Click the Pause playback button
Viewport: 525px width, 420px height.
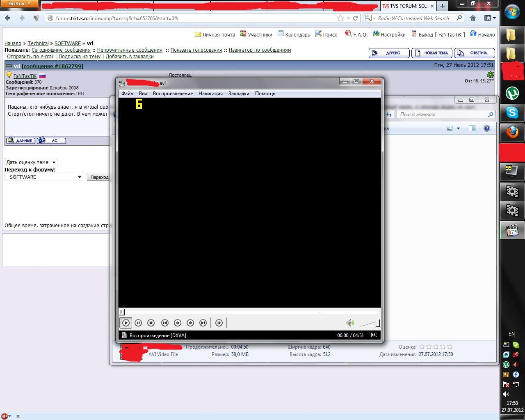[138, 323]
